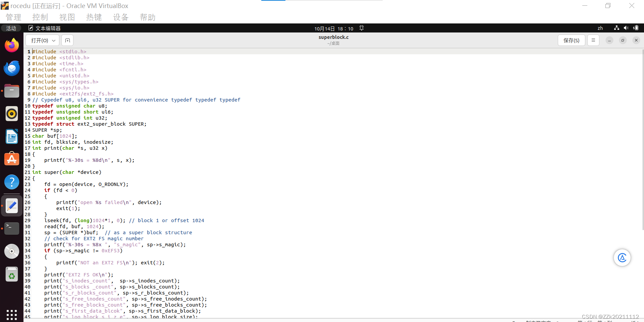Open notification bell in top bar
The image size is (644, 322).
362,28
